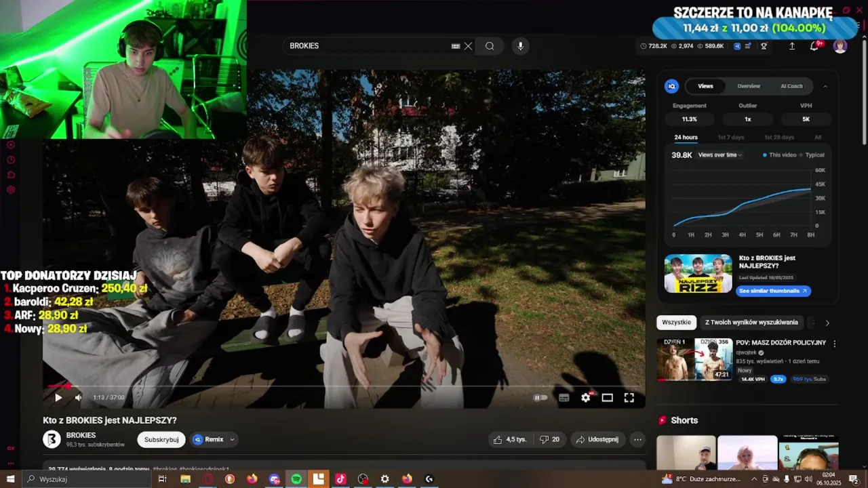868x488 pixels.
Task: Open the player settings gear
Action: (x=586, y=398)
